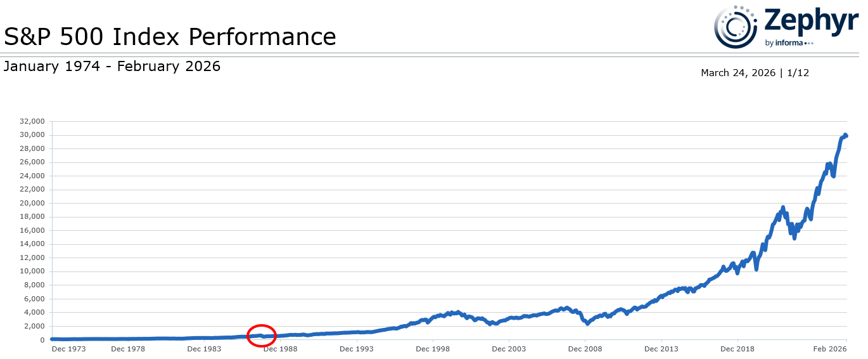
Task: Click the Dec 2018 x-axis label
Action: [x=737, y=349]
